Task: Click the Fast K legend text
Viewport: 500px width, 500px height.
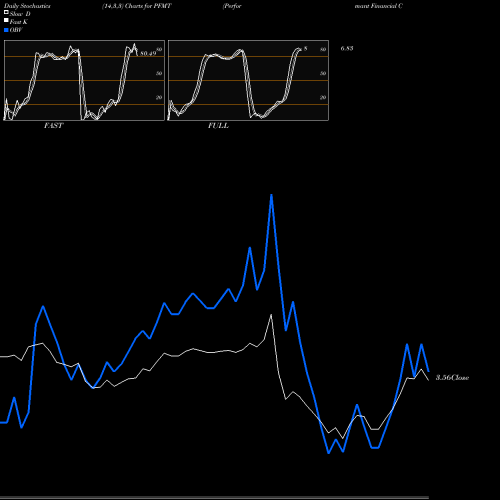Action: [19, 22]
